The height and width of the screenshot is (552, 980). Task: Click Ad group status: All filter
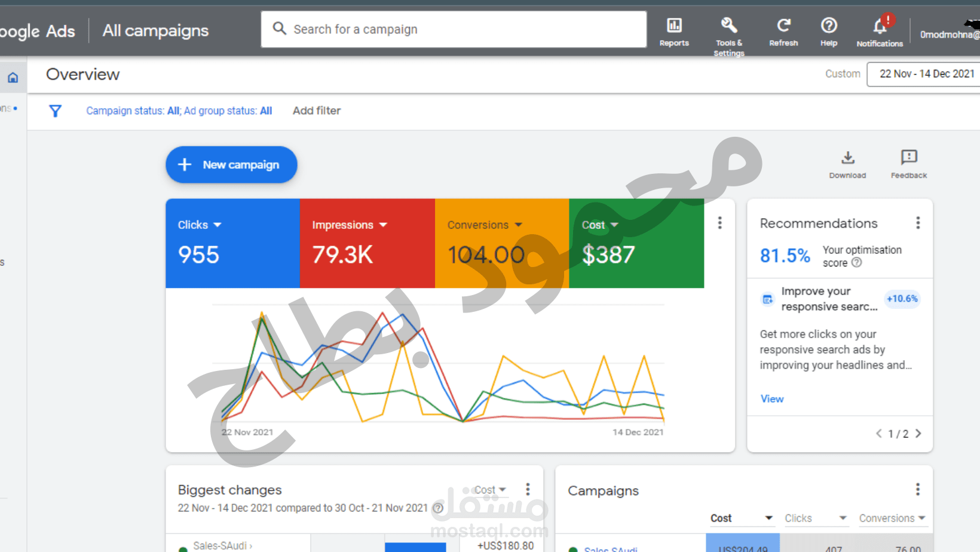click(x=228, y=111)
